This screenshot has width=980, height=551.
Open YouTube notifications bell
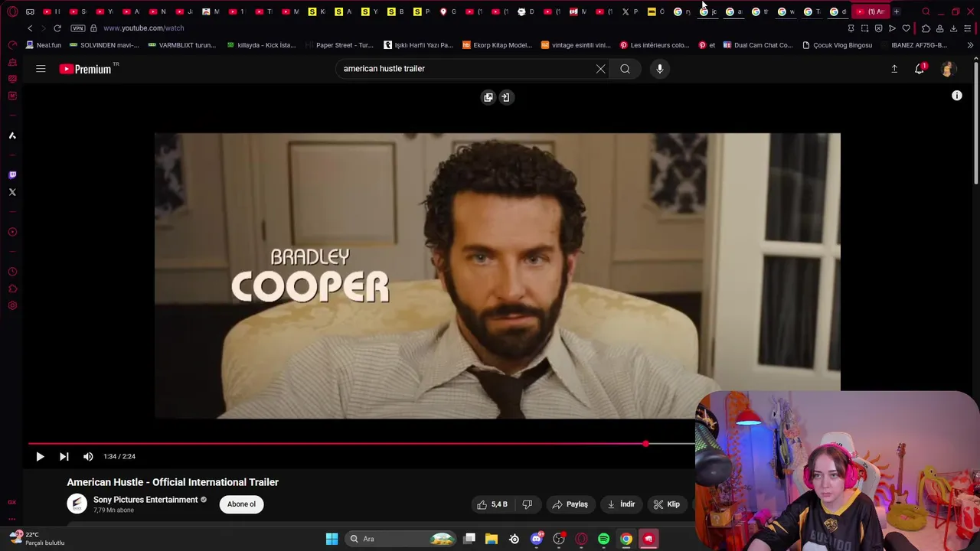click(x=920, y=69)
